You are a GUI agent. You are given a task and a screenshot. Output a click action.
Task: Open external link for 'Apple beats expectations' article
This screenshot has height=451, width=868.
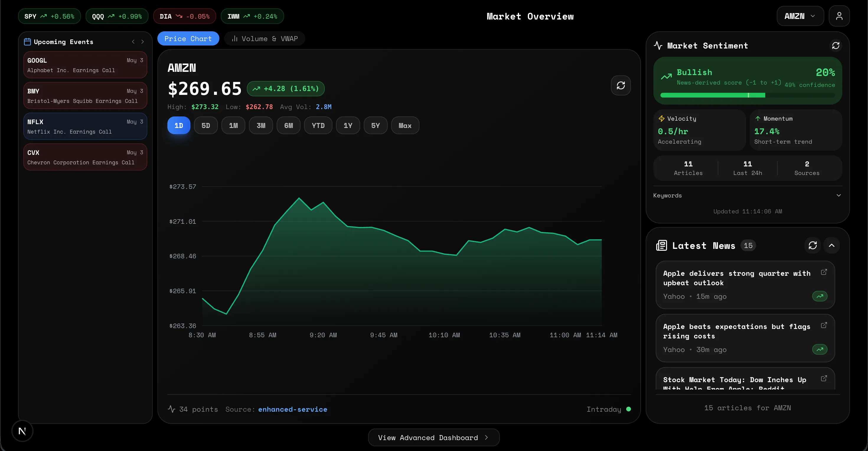tap(824, 325)
